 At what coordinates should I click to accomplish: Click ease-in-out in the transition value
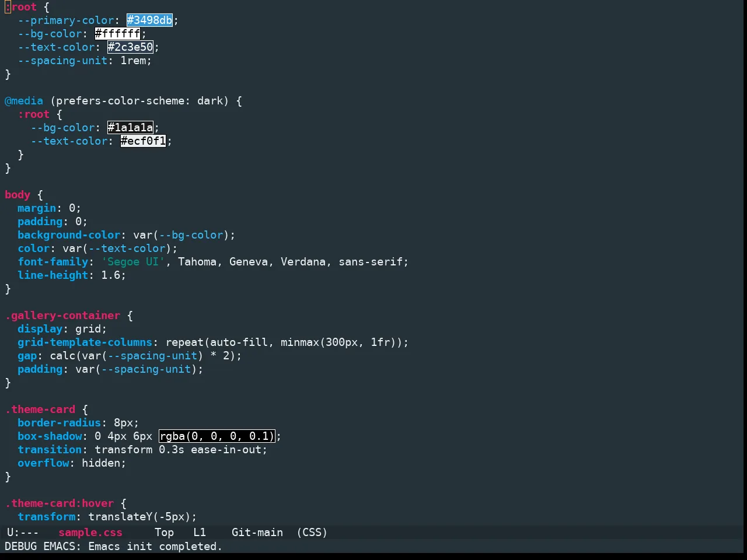point(226,450)
